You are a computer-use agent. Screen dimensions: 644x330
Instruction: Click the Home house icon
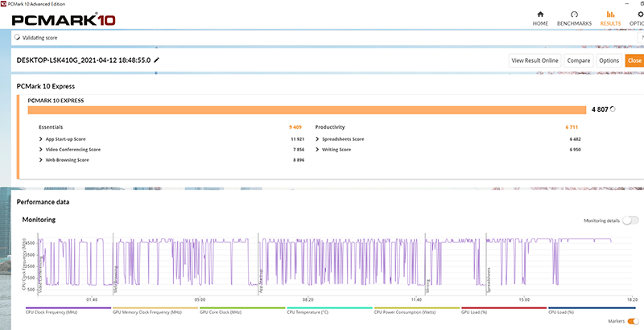[x=540, y=14]
